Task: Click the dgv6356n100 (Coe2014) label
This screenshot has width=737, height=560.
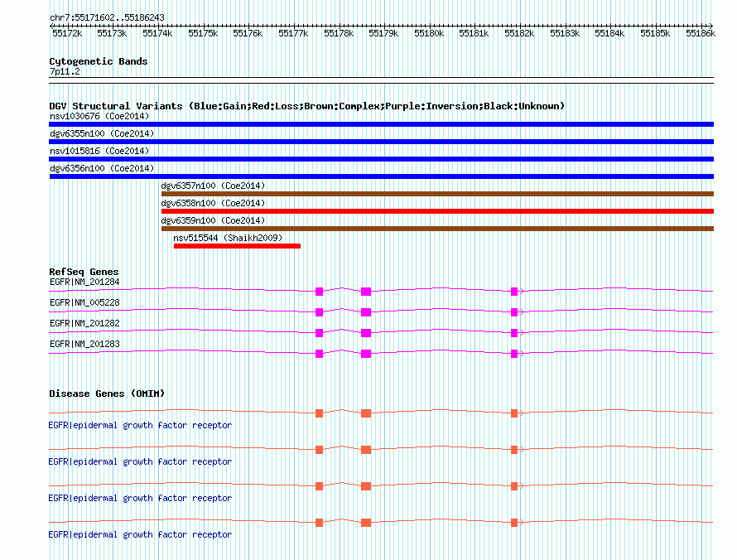Action: pyautogui.click(x=102, y=168)
